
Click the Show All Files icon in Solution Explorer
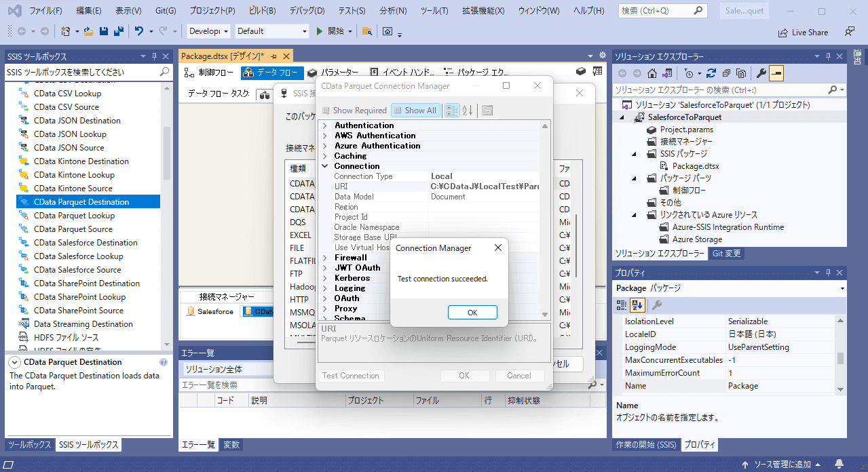coord(741,73)
